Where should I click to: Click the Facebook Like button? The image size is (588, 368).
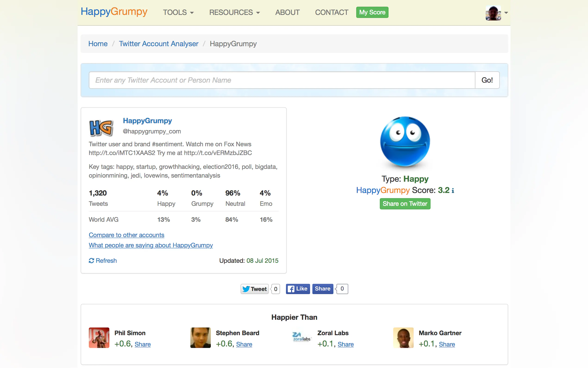click(297, 289)
